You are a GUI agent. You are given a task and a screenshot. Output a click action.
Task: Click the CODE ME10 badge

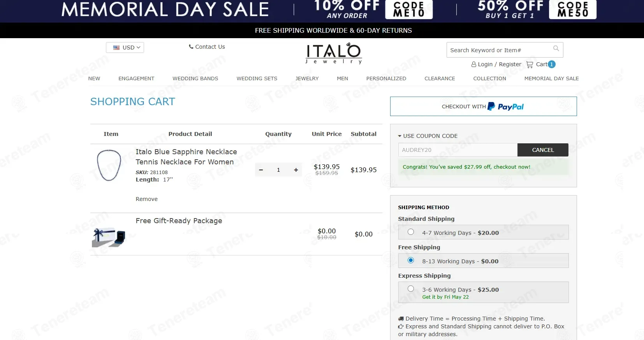tap(409, 9)
